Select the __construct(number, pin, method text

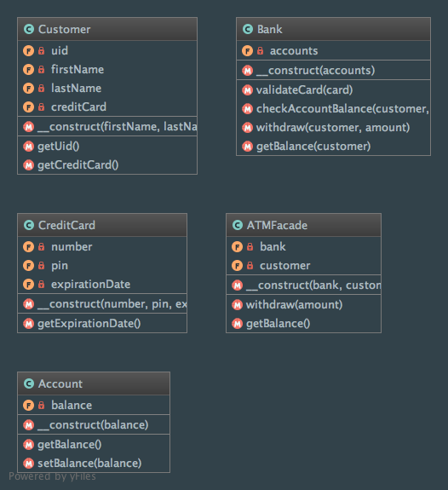[112, 303]
